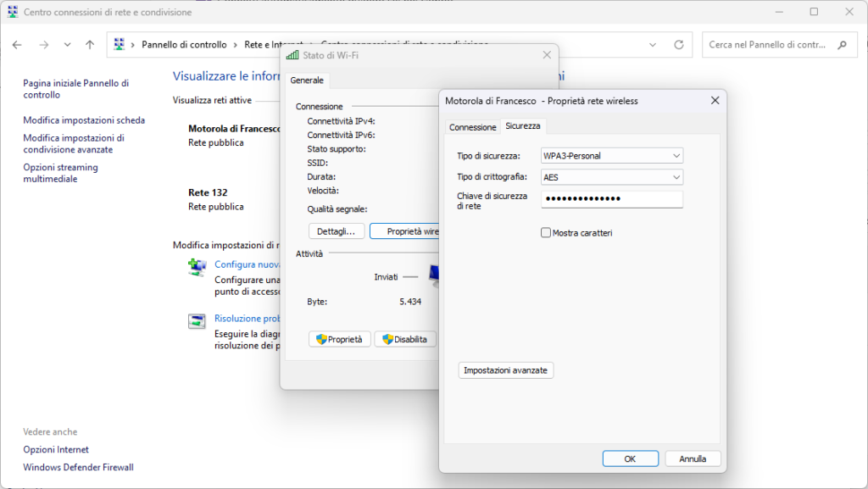
Task: Click the Proprietà wireless button
Action: point(404,231)
